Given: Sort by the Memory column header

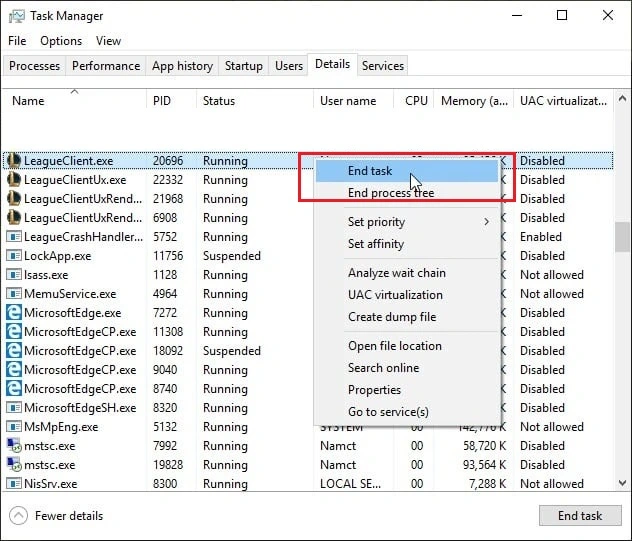Looking at the screenshot, I should (x=474, y=100).
